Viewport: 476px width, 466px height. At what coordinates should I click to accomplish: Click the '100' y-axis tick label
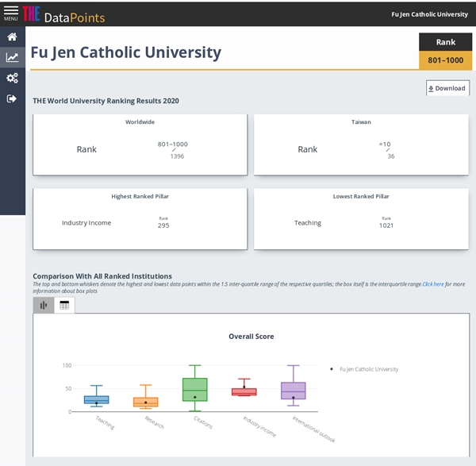pyautogui.click(x=67, y=365)
